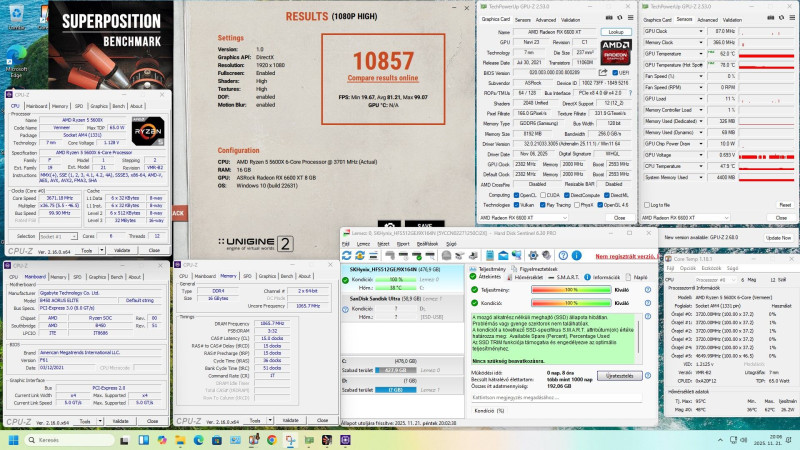Click Compare results online link in Superposition
Screen dimensions: 800x450
pyautogui.click(x=383, y=78)
